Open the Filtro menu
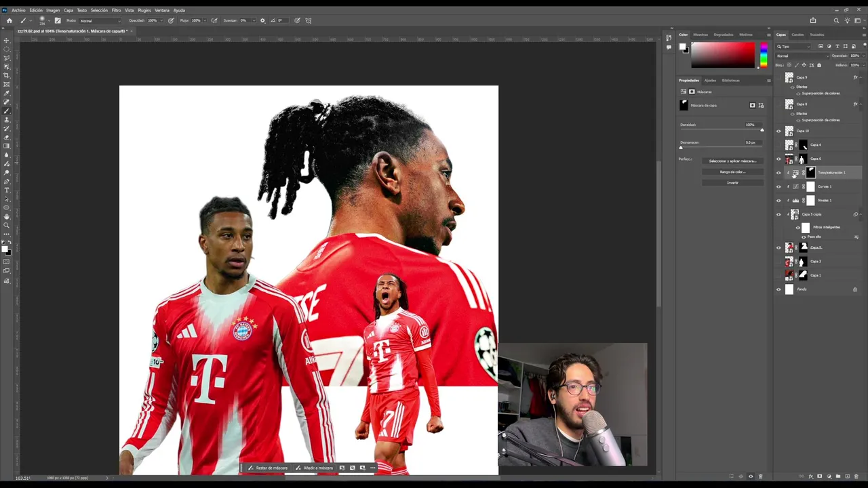868x488 pixels. point(116,10)
